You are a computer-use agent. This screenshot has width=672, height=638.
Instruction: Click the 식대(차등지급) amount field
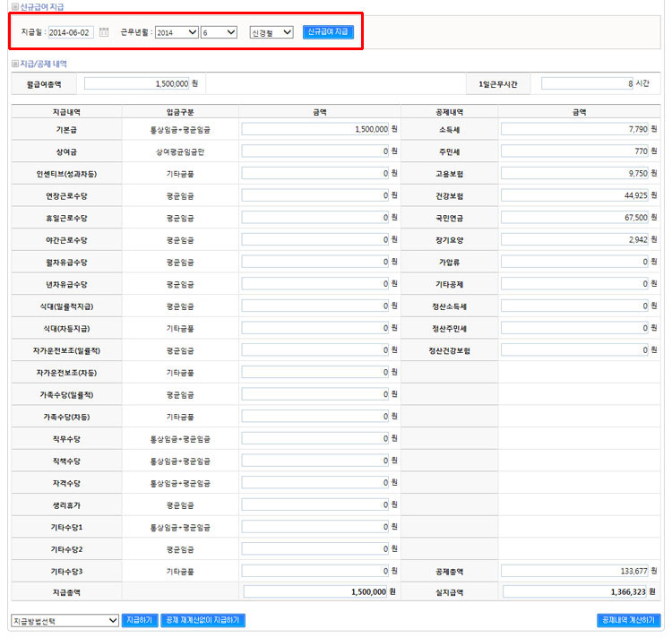pos(315,328)
